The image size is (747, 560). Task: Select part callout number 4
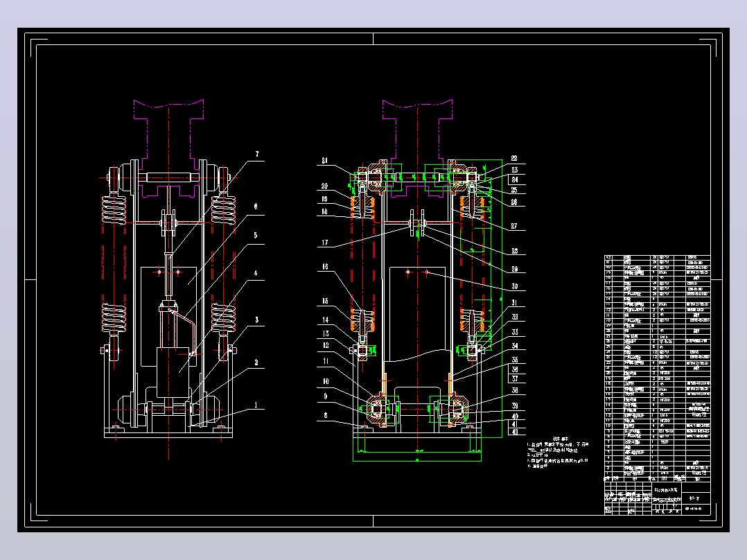click(256, 273)
